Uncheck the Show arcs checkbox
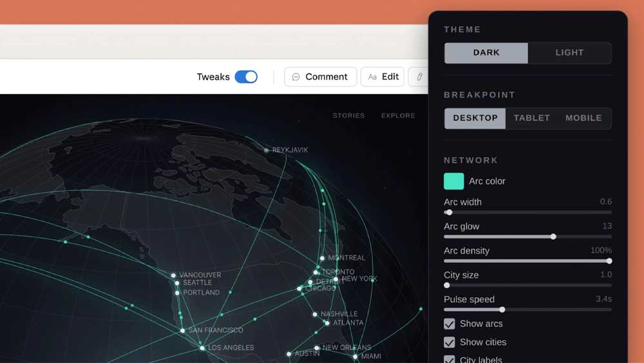 450,324
